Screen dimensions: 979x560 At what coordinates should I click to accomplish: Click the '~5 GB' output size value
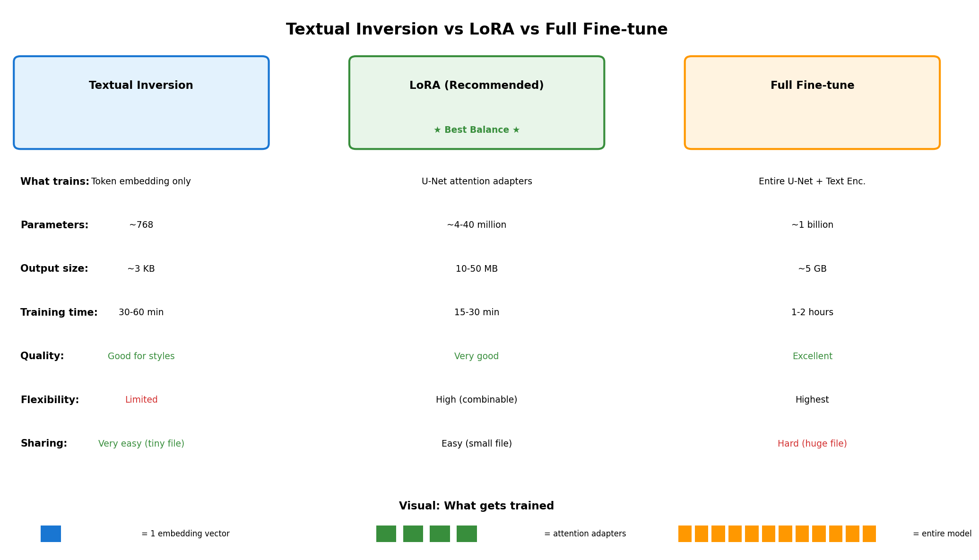coord(812,269)
